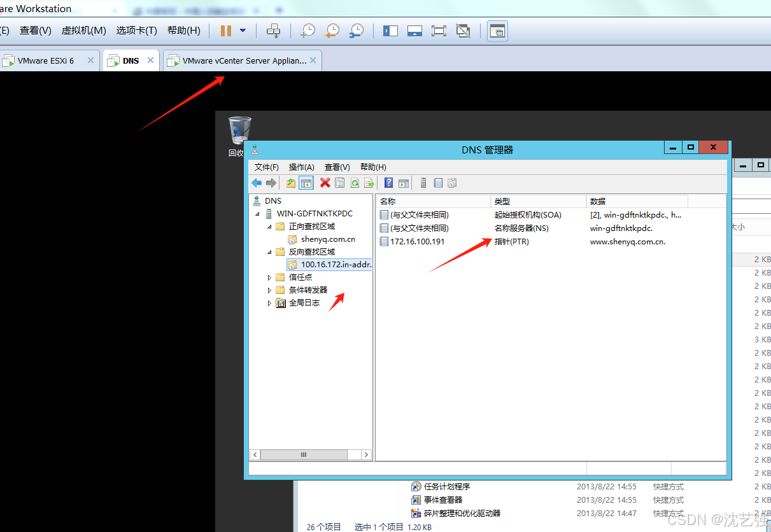Viewport: 771px width, 532px height.
Task: Sort records by the 名称 column header
Action: (x=433, y=201)
